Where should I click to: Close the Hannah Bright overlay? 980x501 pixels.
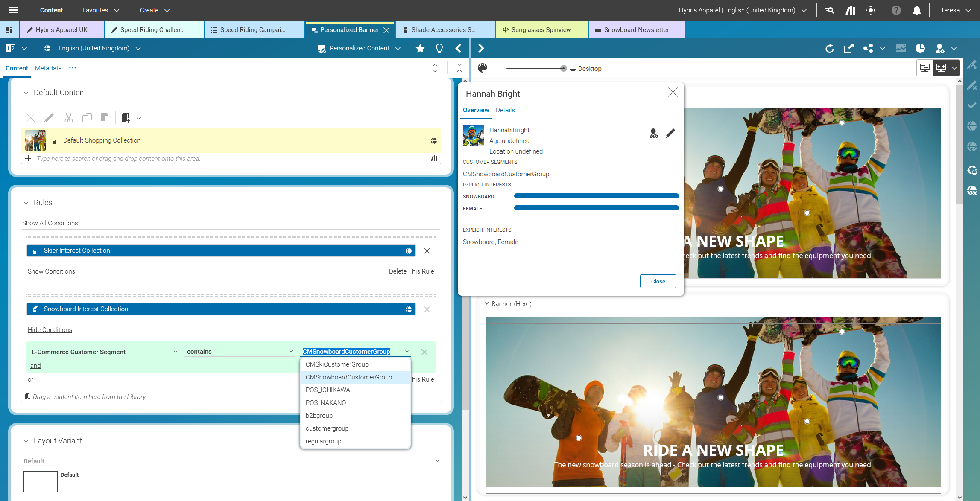[x=673, y=93]
